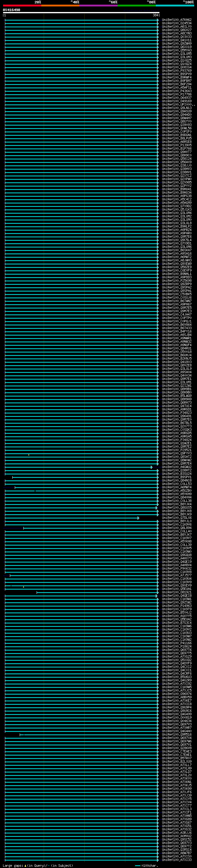The width and height of the screenshot is (197, 868).
Task: Click the cyan ~100% identity legend bar
Action: pos(175,6)
